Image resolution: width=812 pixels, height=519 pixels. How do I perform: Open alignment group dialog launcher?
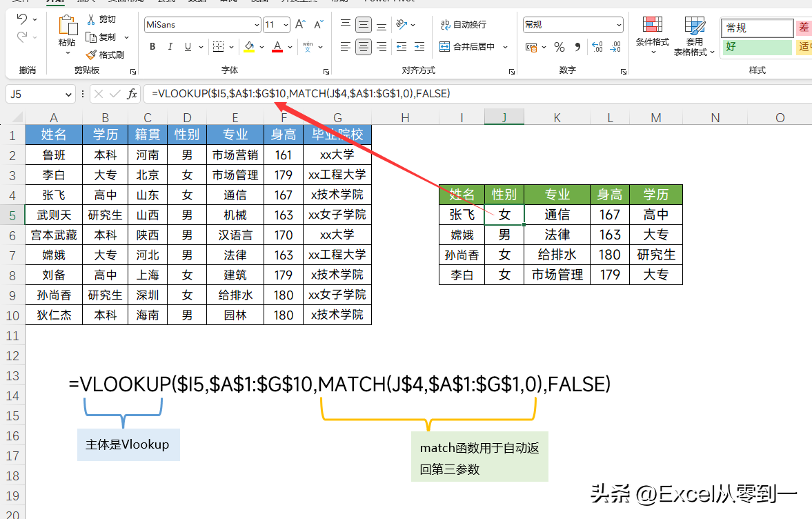tap(512, 72)
